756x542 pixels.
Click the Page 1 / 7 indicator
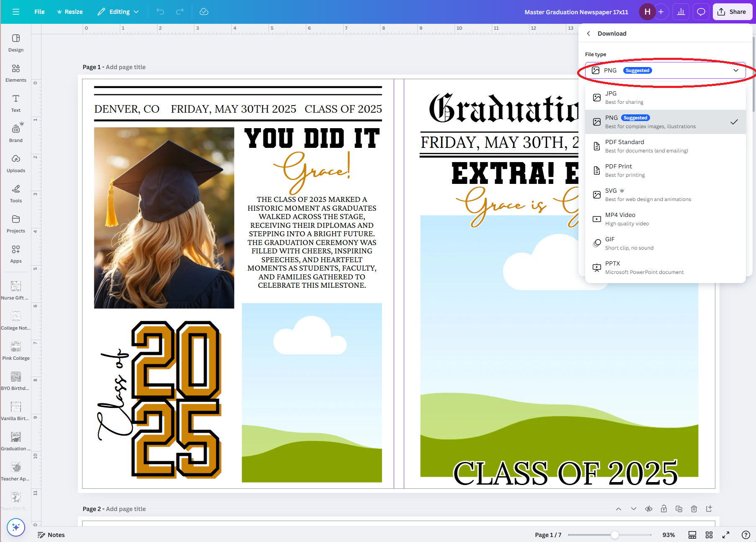click(x=548, y=535)
